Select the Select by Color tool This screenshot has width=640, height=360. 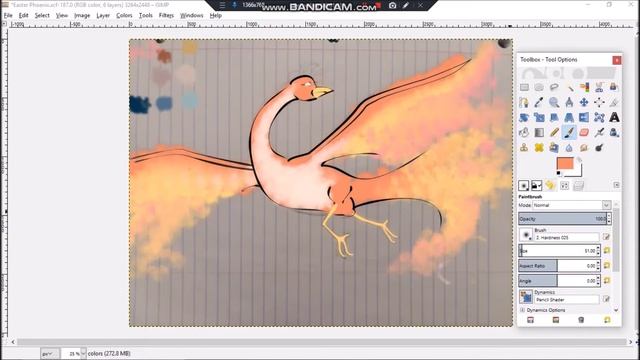pyautogui.click(x=584, y=87)
